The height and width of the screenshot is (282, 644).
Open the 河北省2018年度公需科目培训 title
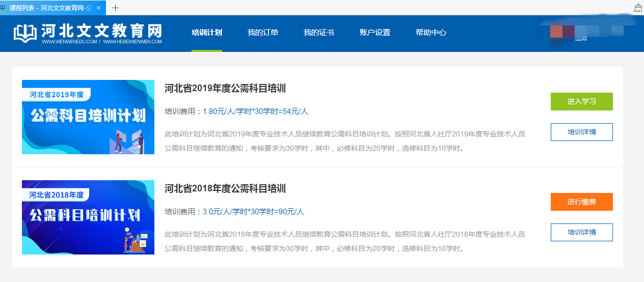[x=225, y=189]
